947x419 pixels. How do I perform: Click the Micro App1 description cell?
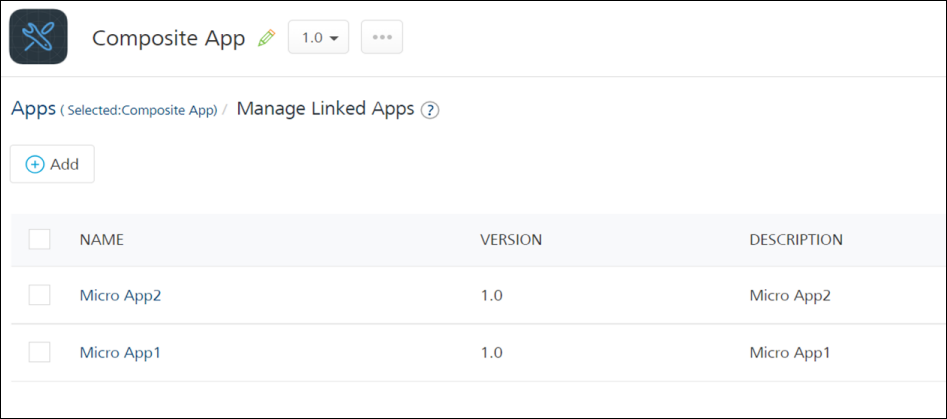pyautogui.click(x=790, y=353)
